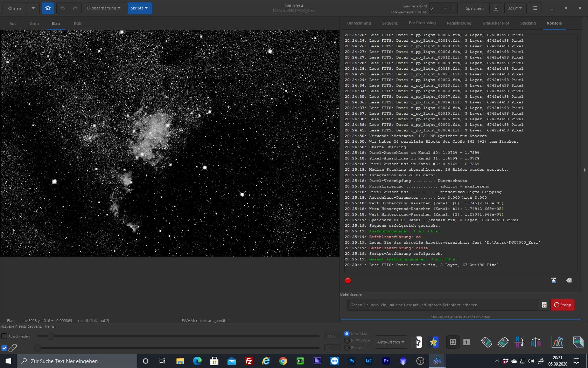The width and height of the screenshot is (588, 368).
Task: Click the red record indicator in console
Action: point(348,280)
